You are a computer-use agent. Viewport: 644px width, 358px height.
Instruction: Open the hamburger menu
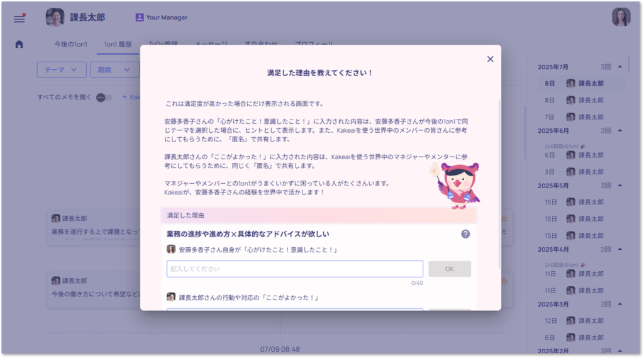click(19, 18)
